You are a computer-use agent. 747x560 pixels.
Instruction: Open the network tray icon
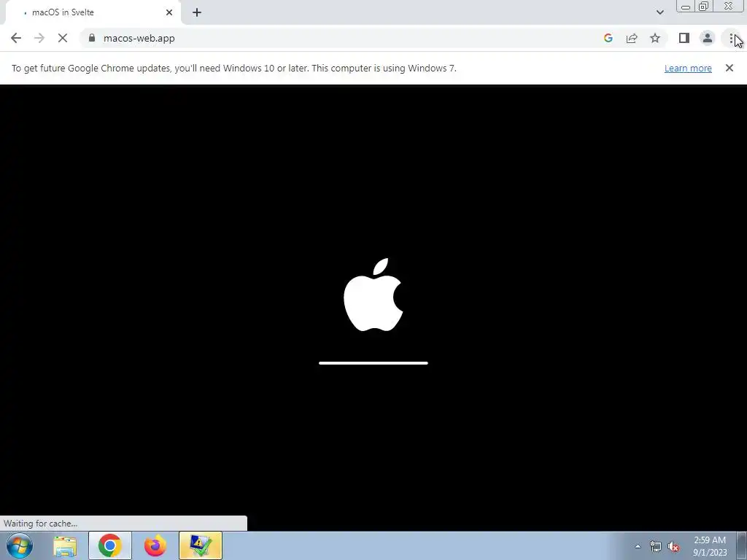(656, 546)
